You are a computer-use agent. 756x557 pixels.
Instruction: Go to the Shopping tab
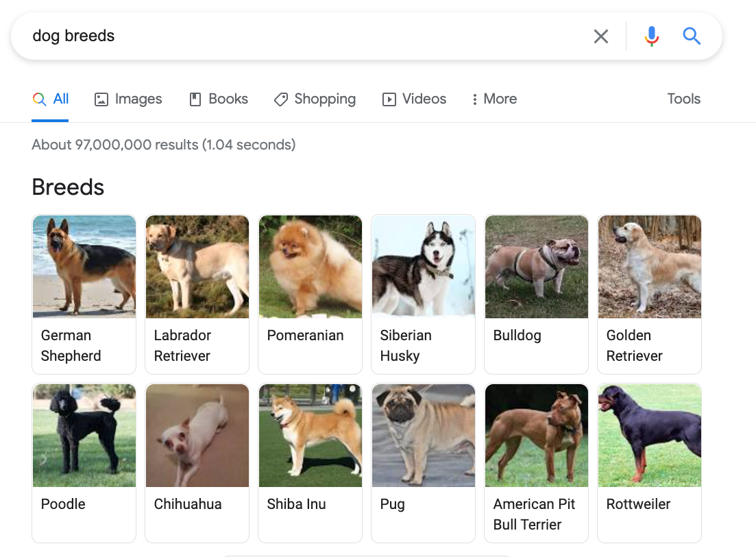pyautogui.click(x=315, y=99)
